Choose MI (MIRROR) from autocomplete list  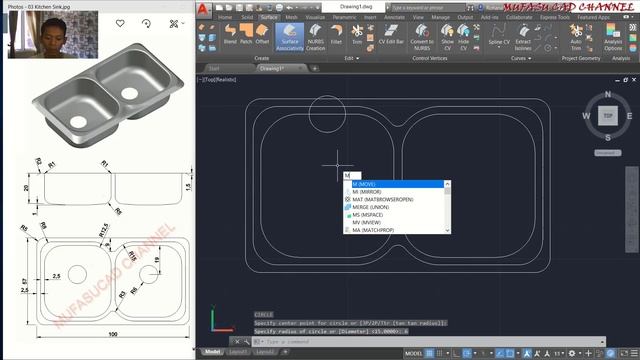[394, 192]
